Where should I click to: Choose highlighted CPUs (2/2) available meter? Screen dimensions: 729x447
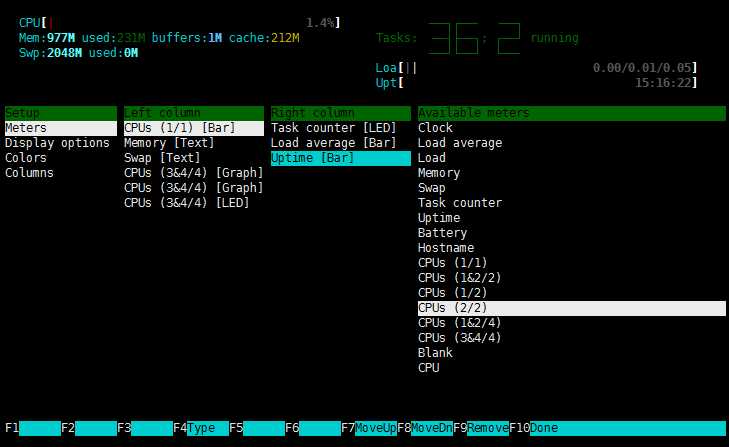pyautogui.click(x=572, y=308)
